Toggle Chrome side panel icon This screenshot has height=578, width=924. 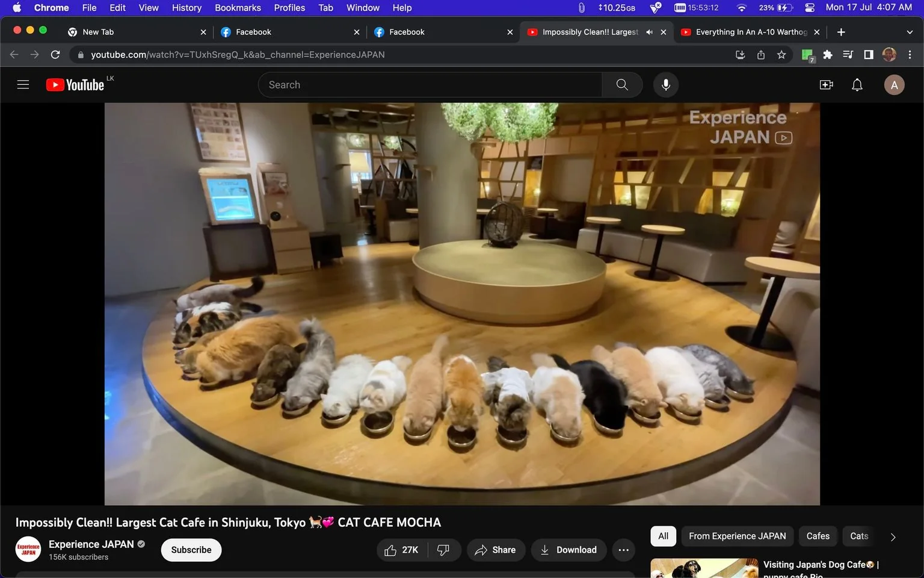tap(869, 55)
